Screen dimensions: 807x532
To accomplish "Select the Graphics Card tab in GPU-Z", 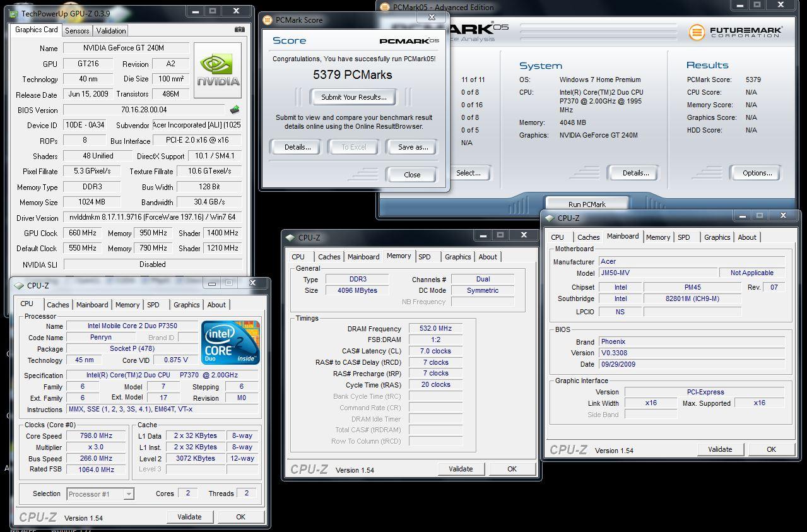I will pyautogui.click(x=37, y=30).
